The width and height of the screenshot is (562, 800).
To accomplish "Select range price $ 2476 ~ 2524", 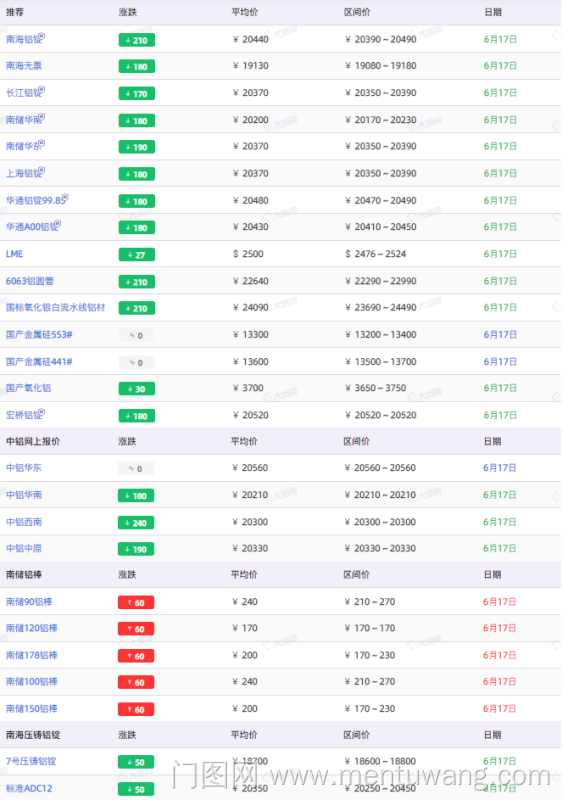I will tap(375, 254).
